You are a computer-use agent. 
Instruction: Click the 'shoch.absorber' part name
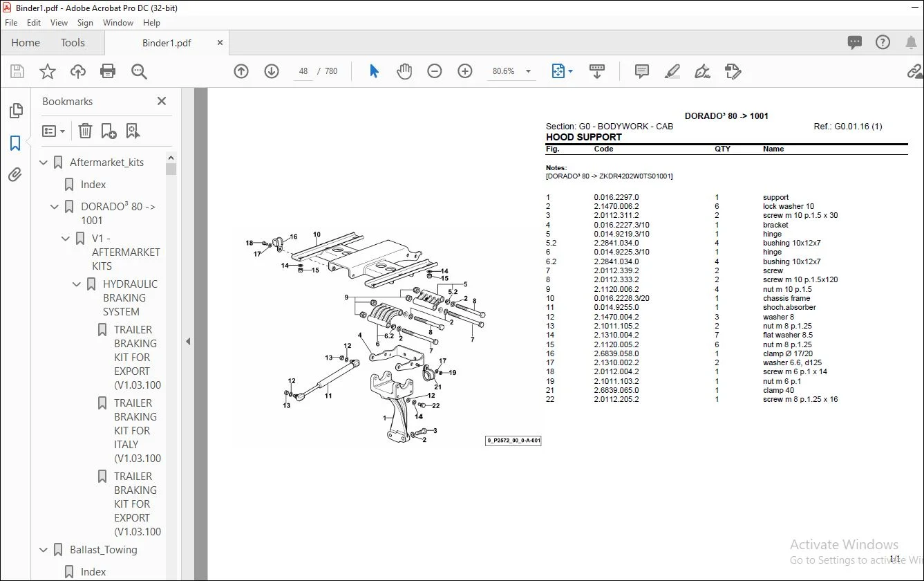tap(790, 307)
